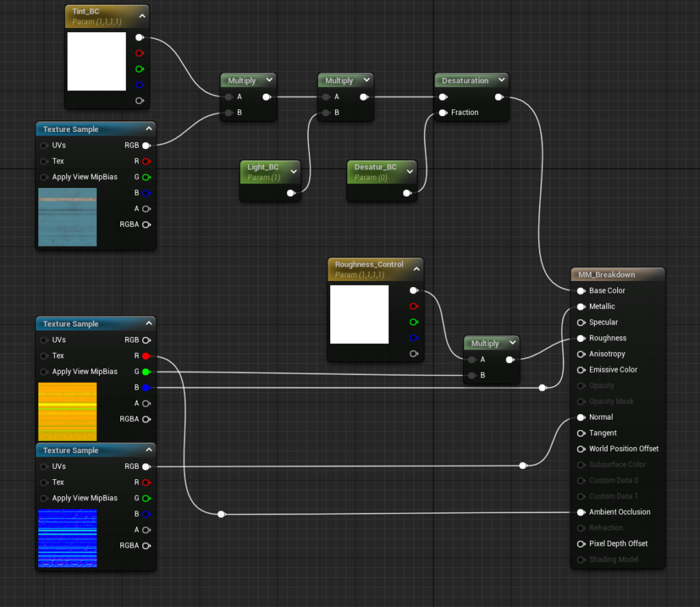Click the World Position Offset input pin
The width and height of the screenshot is (700, 607).
581,449
